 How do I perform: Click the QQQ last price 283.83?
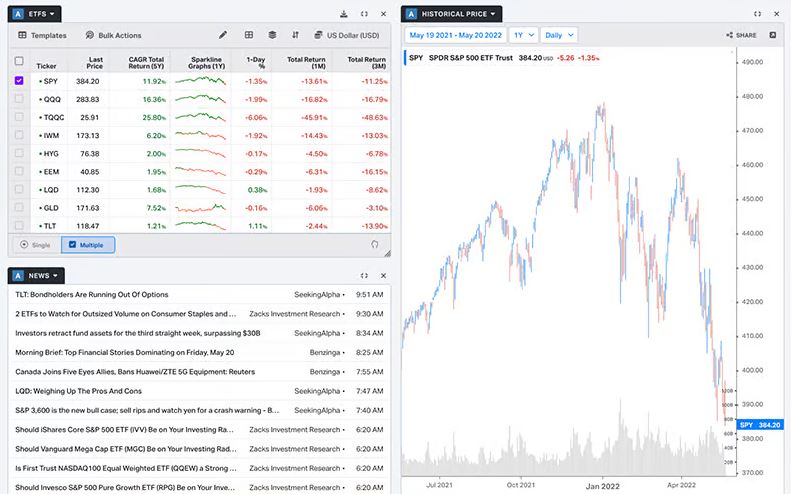coord(88,99)
